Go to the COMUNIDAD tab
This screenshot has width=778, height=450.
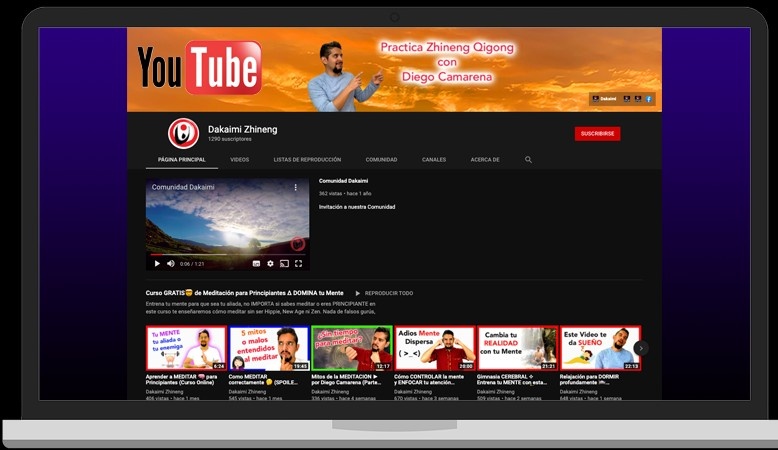tap(381, 160)
